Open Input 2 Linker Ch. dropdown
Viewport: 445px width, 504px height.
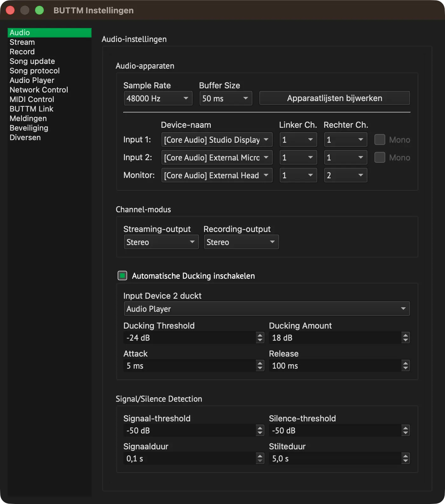(x=298, y=157)
